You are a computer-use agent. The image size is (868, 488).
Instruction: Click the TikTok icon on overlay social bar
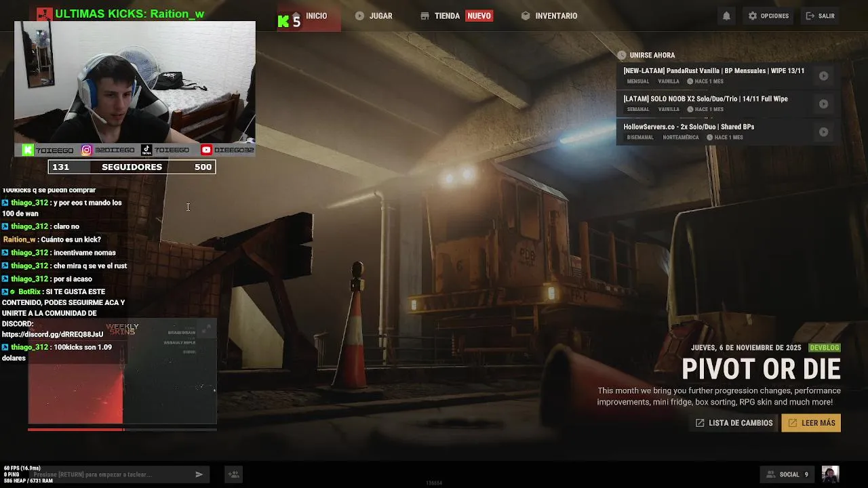pyautogui.click(x=146, y=150)
